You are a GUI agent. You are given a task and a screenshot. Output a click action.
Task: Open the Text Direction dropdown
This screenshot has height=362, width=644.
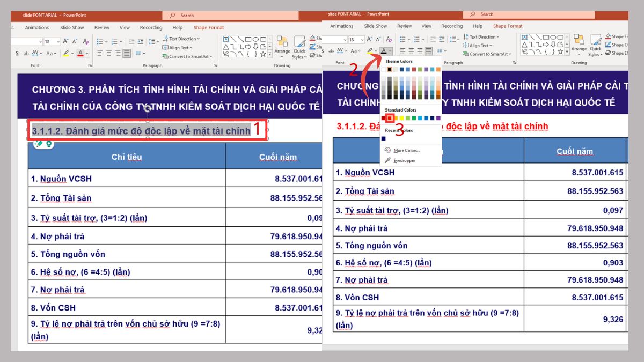point(180,38)
